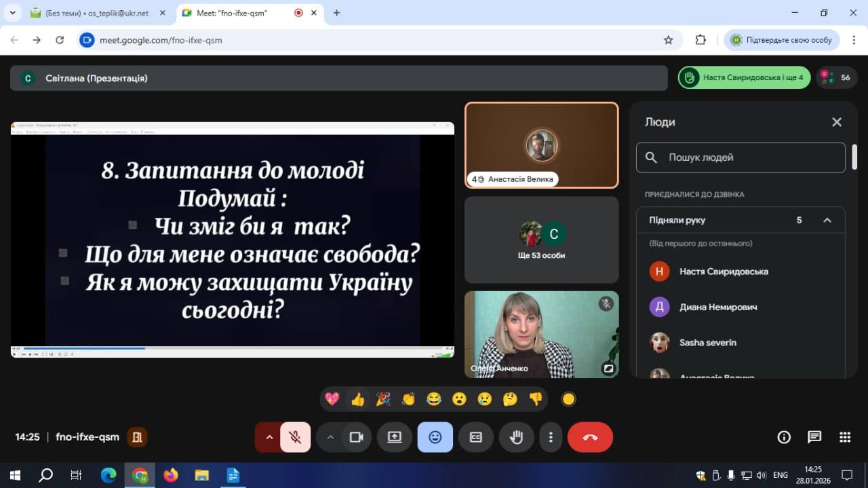Toggle raise hand button
The image size is (868, 488).
pyautogui.click(x=517, y=437)
